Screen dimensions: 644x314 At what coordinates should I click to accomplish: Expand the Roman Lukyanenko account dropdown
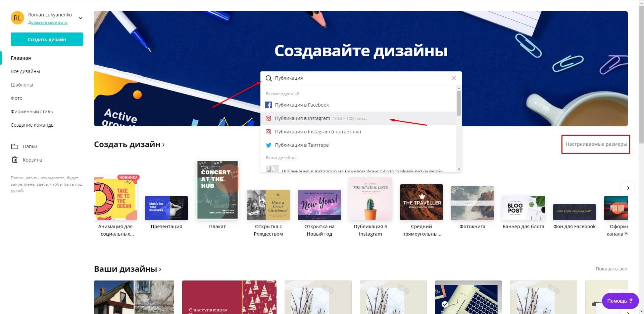pyautogui.click(x=81, y=18)
